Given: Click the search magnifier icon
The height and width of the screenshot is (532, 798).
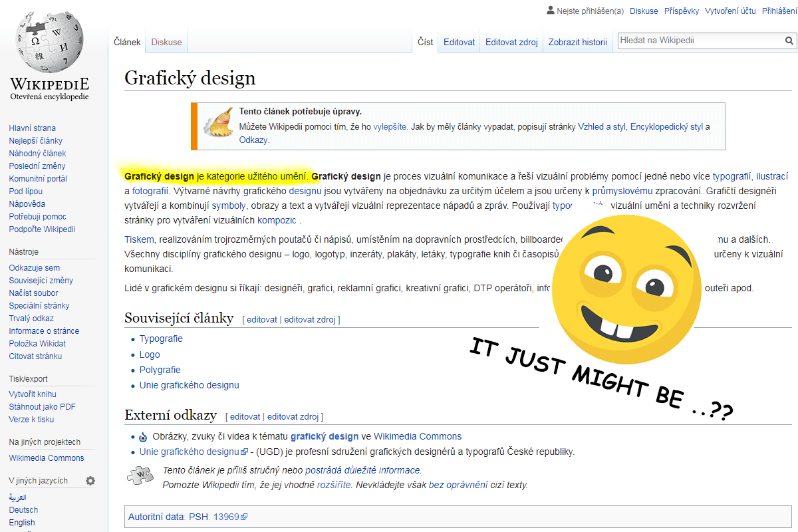Looking at the screenshot, I should (789, 41).
